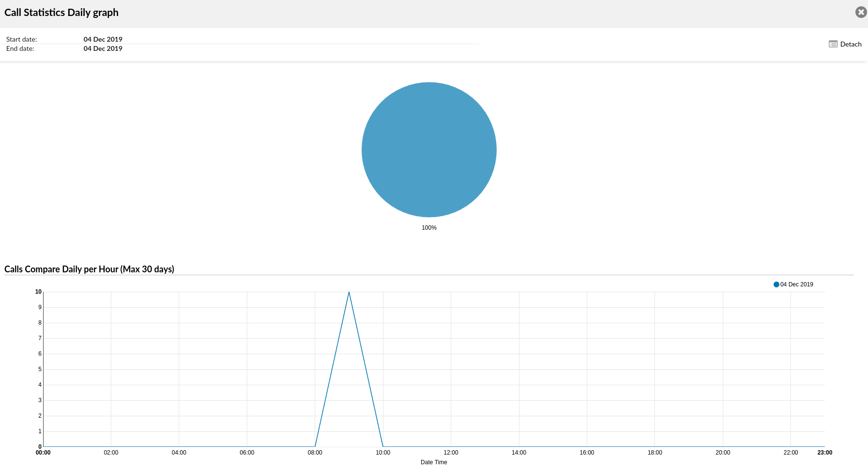The height and width of the screenshot is (472, 868).
Task: Click the y-axis label 9
Action: tap(40, 307)
